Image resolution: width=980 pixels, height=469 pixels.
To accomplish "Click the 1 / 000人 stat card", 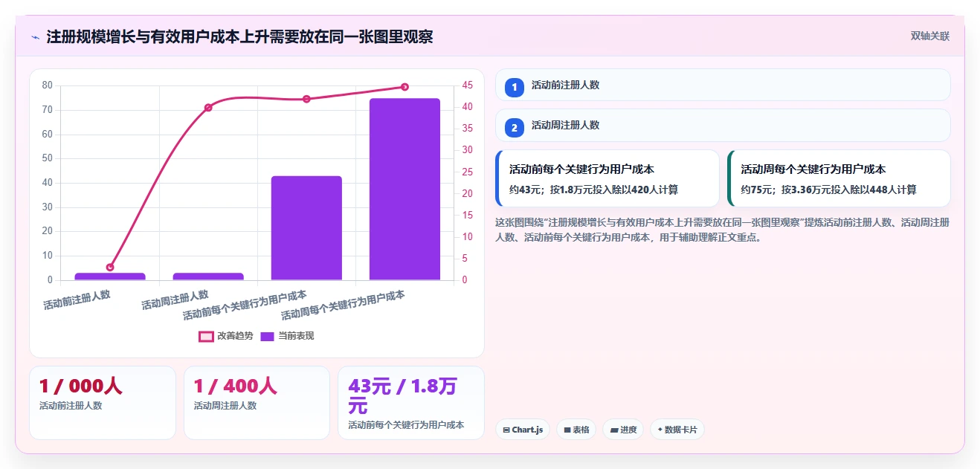I will pyautogui.click(x=103, y=403).
